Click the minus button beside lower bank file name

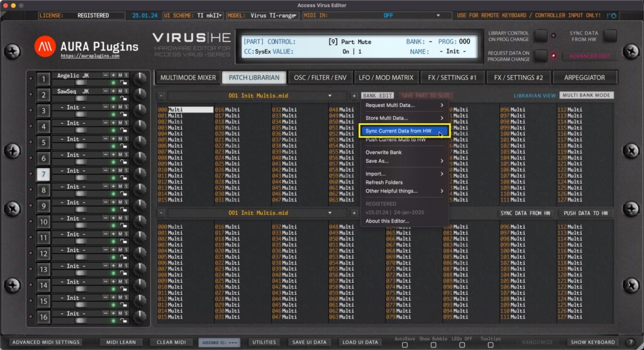(x=162, y=213)
